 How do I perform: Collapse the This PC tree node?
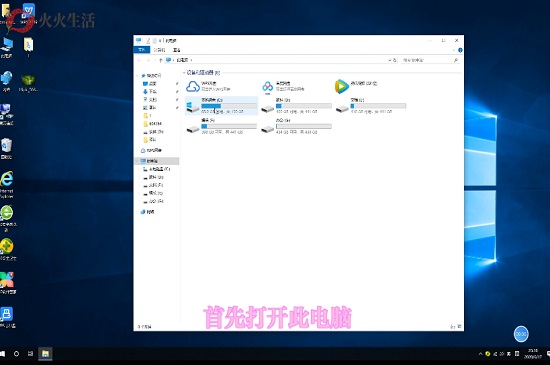(138, 161)
